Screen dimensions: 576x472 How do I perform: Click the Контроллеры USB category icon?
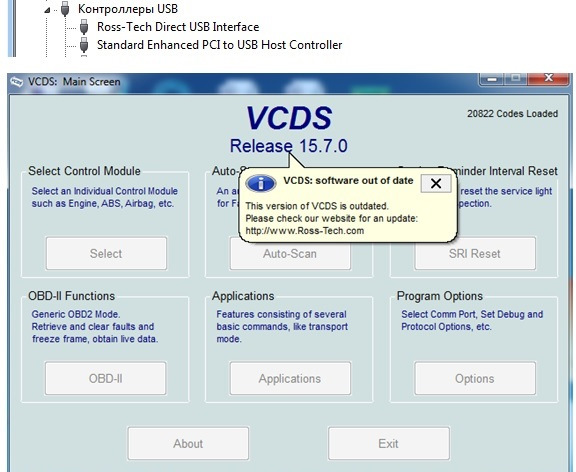click(x=65, y=9)
